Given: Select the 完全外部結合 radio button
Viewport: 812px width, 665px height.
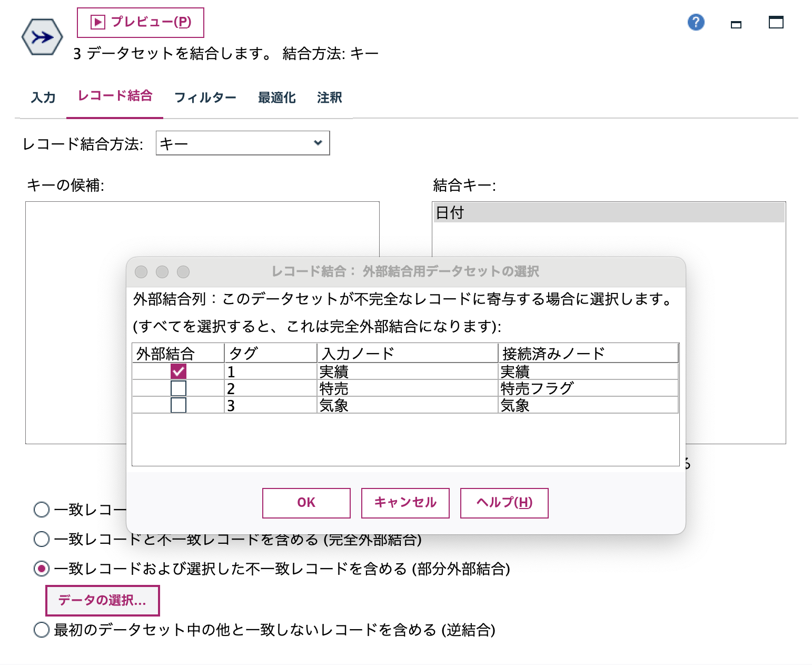Looking at the screenshot, I should pos(40,539).
